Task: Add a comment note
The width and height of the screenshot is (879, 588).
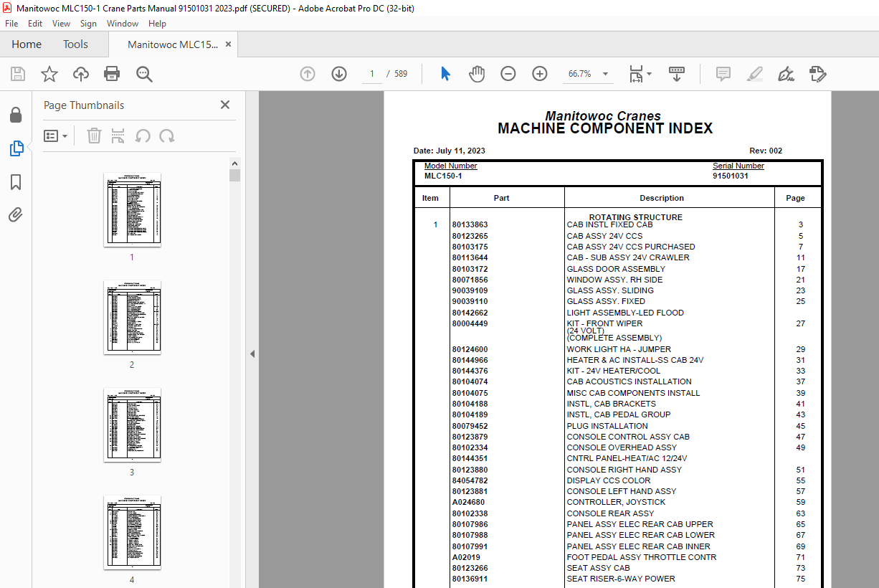Action: coord(723,74)
